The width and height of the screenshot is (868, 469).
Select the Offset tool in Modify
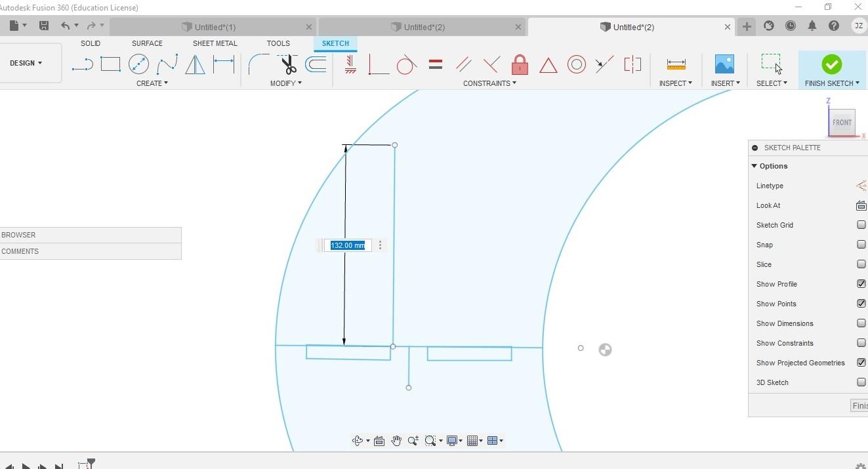click(316, 64)
